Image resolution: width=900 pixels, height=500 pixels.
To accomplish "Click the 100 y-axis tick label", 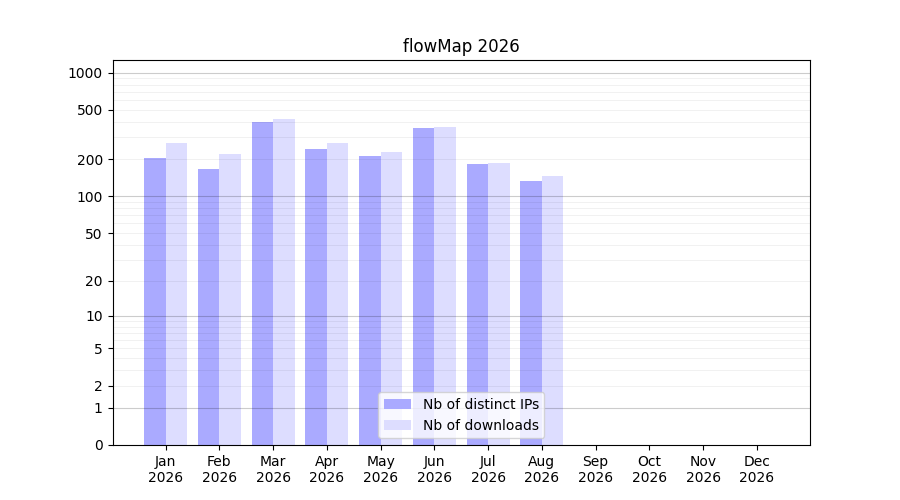I will 90,197.
